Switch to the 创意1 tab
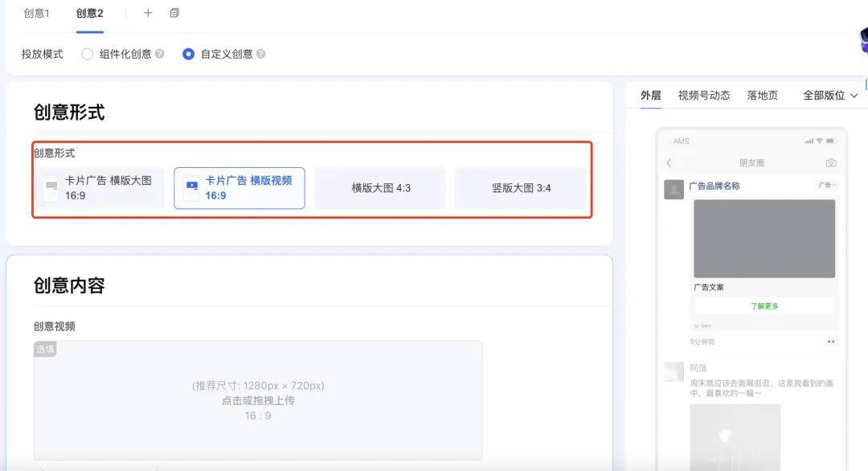 pyautogui.click(x=36, y=14)
